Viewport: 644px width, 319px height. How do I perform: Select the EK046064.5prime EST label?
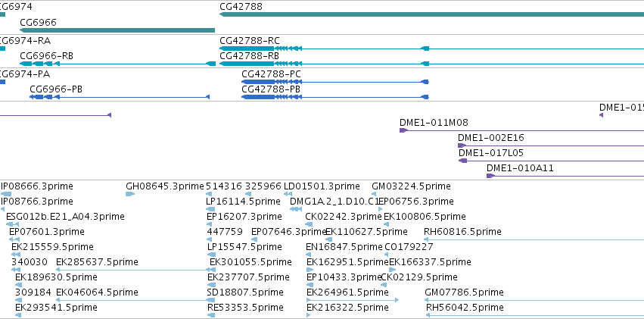(97, 292)
